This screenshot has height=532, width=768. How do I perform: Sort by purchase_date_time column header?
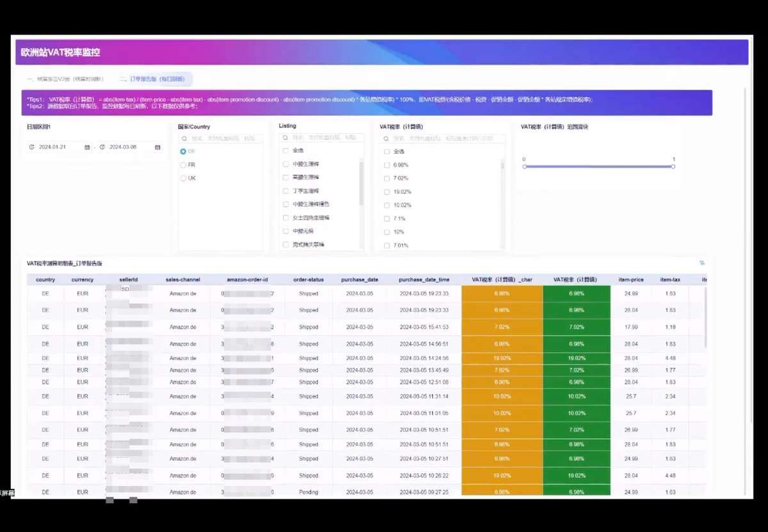point(424,280)
